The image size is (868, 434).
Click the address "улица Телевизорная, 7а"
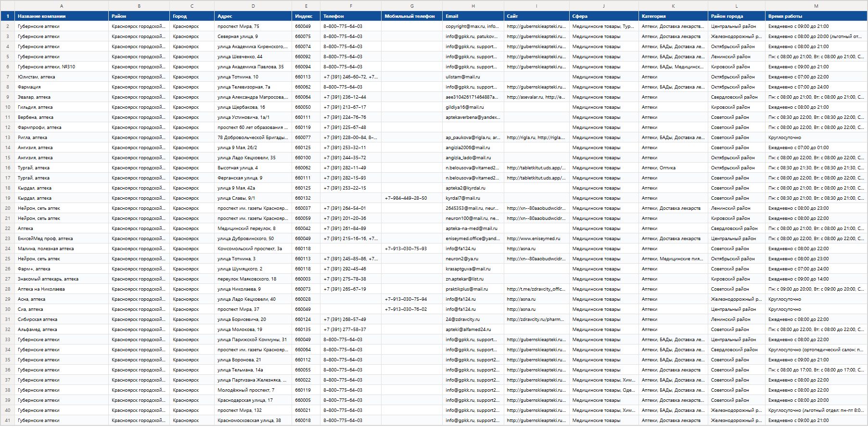[x=253, y=87]
